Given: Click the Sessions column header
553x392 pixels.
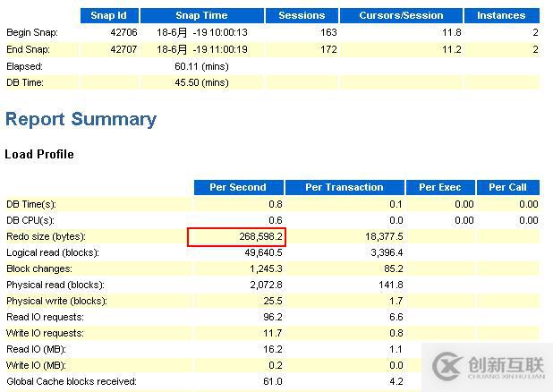Looking at the screenshot, I should [x=302, y=15].
